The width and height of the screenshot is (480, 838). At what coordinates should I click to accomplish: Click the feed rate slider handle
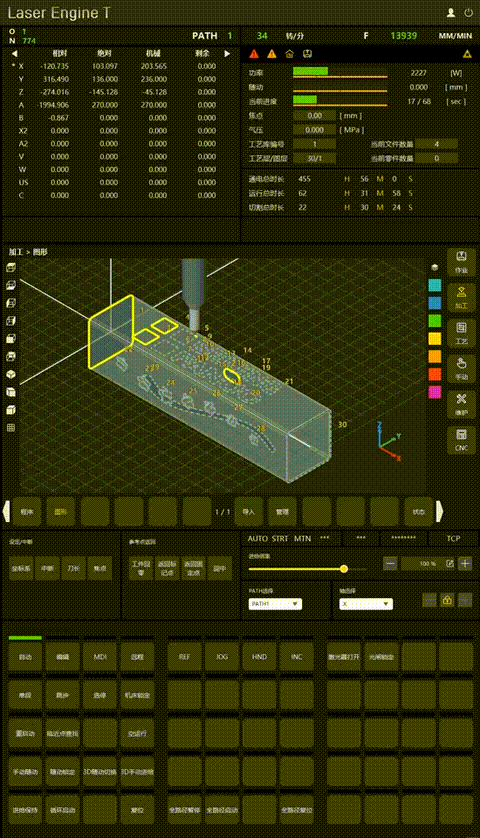coord(344,569)
